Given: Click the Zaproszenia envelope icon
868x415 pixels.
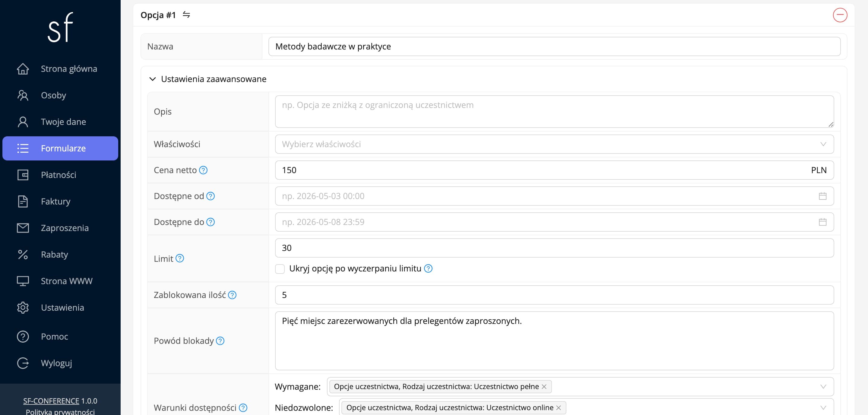Looking at the screenshot, I should click(23, 228).
